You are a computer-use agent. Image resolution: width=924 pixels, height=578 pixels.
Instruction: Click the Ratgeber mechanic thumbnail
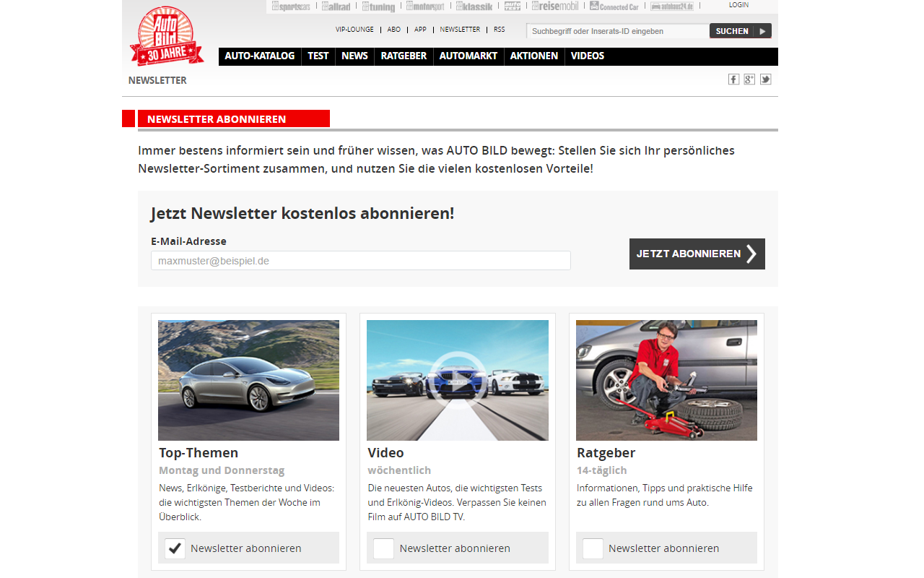[x=666, y=380]
